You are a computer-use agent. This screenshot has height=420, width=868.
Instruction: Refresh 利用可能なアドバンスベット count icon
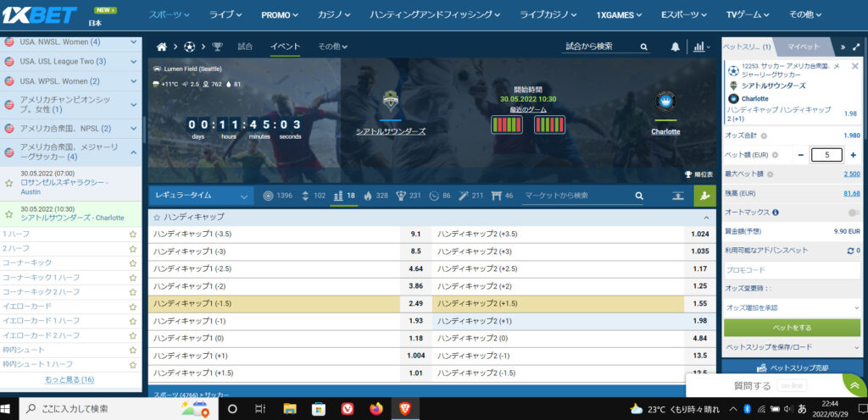[x=850, y=251]
